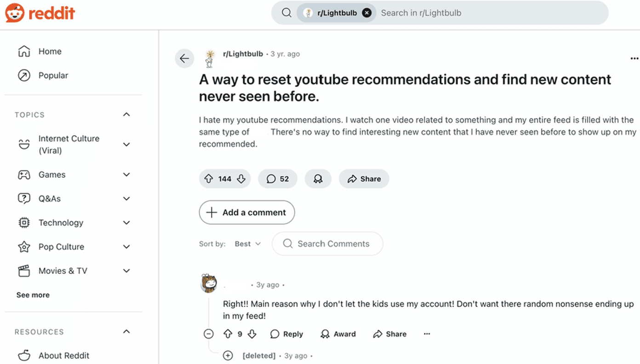Select the Technology topic

pyautogui.click(x=62, y=222)
